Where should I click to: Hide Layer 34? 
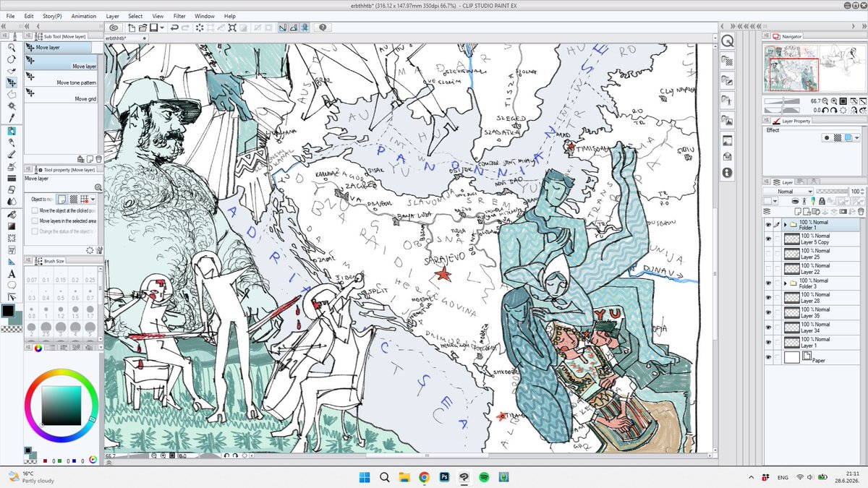768,328
